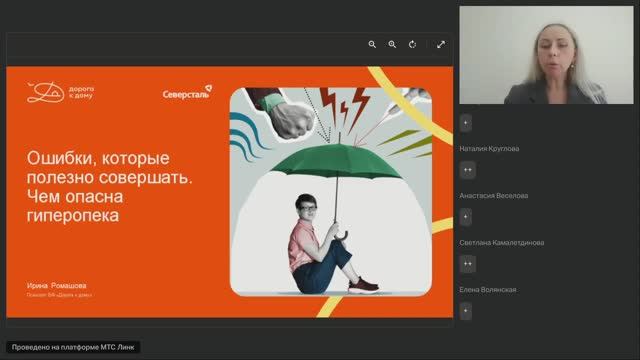Screen dimensions: 640x360
Task: Rotate the presentation slide view
Action: [412, 44]
